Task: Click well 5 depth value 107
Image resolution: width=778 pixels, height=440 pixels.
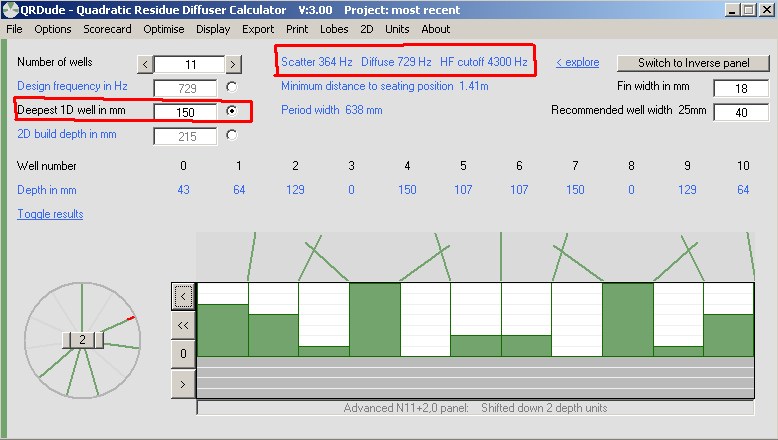Action: click(x=463, y=190)
